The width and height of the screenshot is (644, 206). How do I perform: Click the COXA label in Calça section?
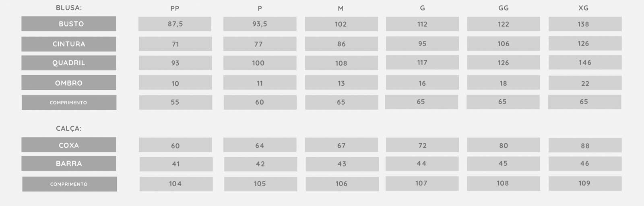69,145
